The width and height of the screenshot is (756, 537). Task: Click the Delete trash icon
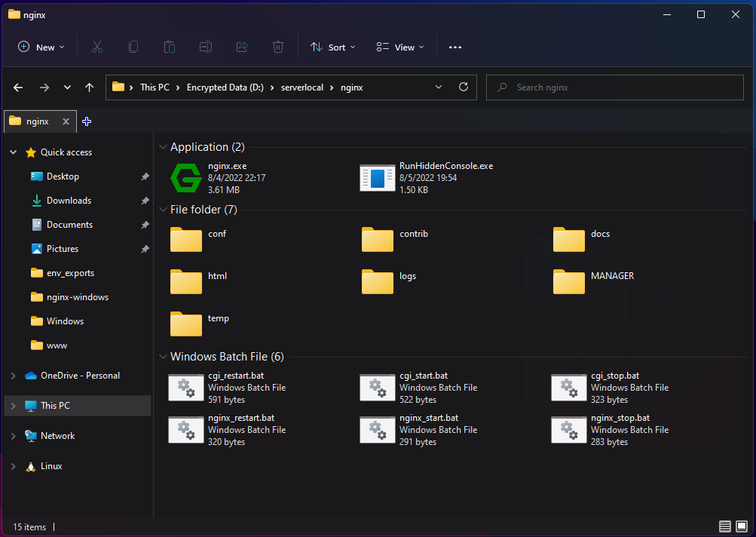(x=278, y=47)
